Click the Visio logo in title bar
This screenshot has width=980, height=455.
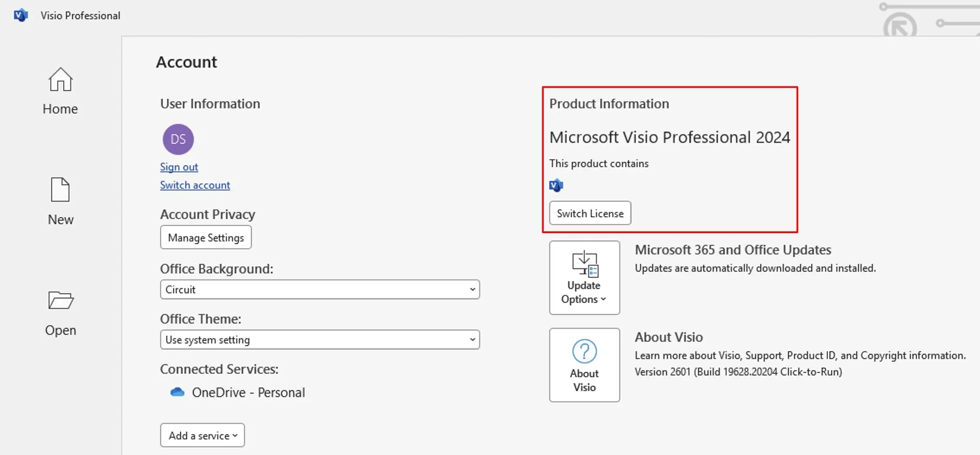tap(20, 16)
